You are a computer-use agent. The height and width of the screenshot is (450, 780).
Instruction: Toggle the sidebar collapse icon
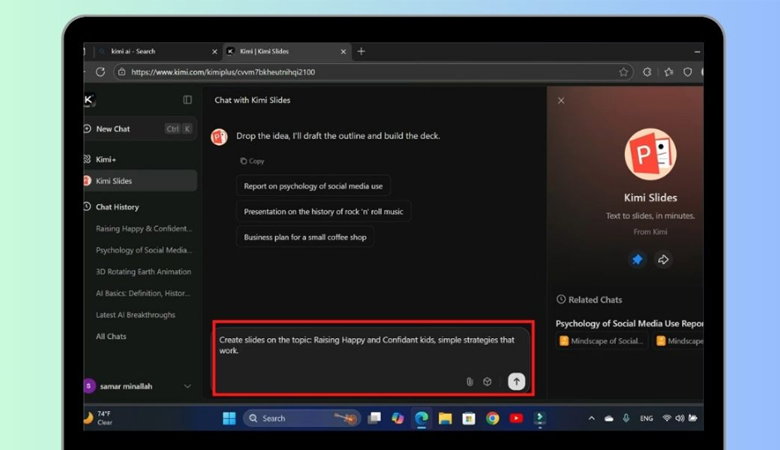pos(188,100)
